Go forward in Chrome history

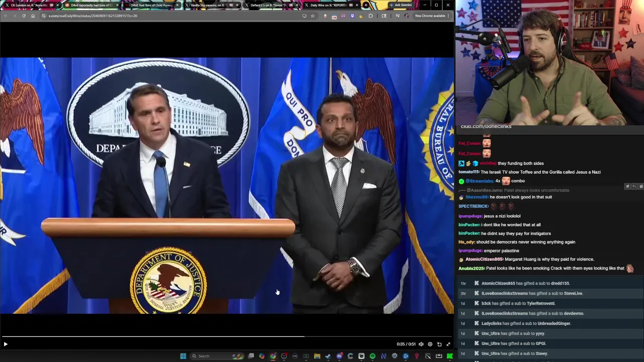click(x=15, y=16)
